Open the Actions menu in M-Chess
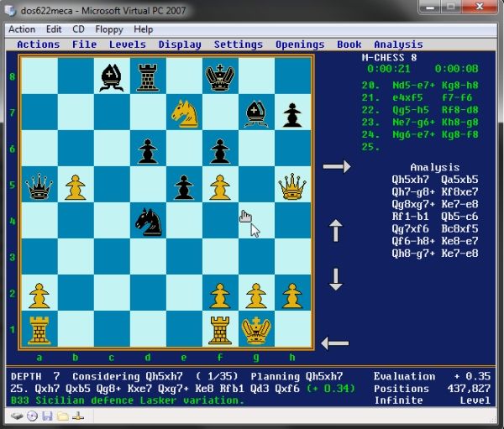 click(x=39, y=44)
